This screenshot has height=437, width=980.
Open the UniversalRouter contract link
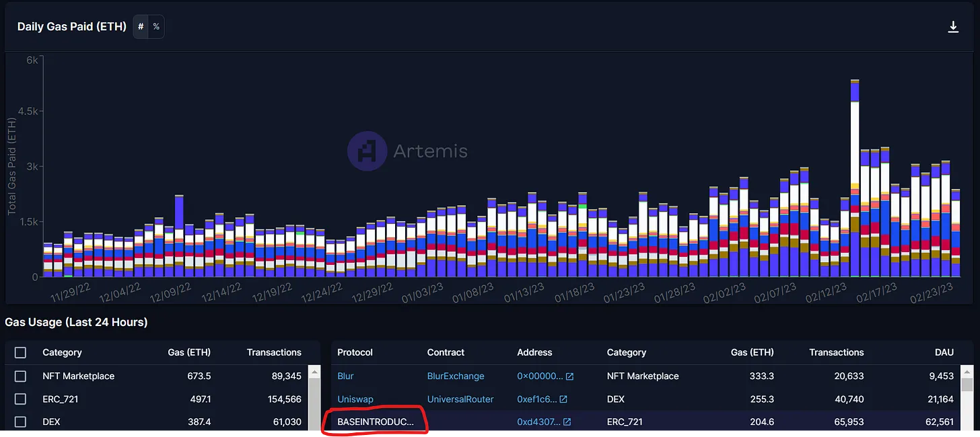tap(460, 399)
